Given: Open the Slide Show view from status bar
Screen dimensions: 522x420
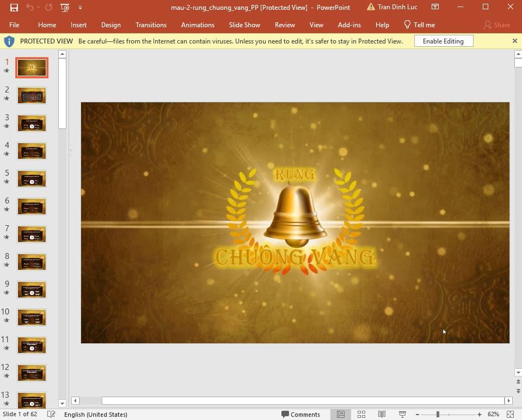Looking at the screenshot, I should (x=401, y=414).
